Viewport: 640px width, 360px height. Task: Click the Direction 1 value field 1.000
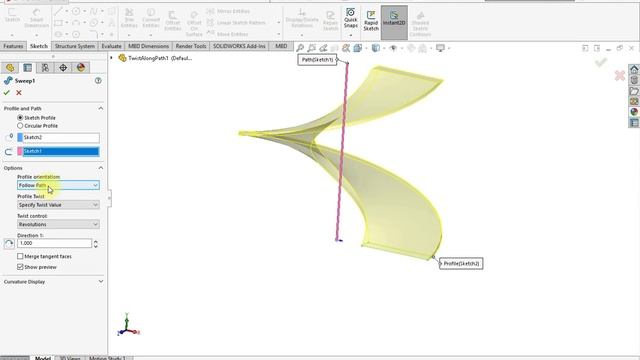point(54,243)
